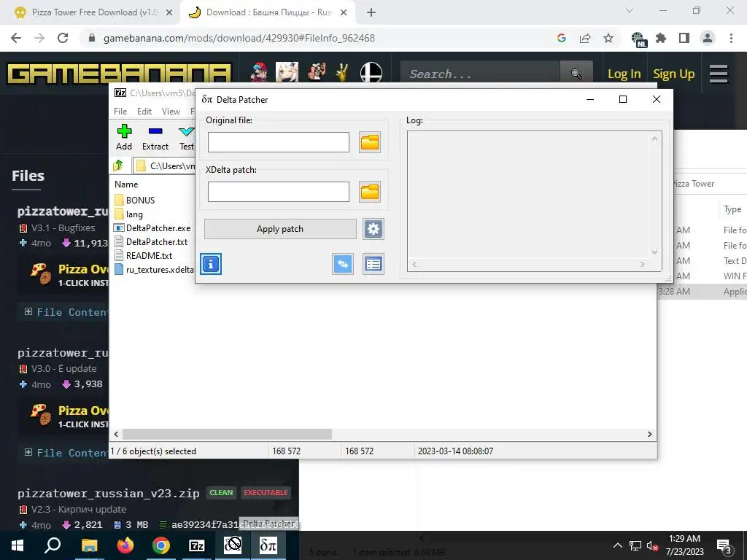747x560 pixels.
Task: Close the GameBanana Download tab
Action: (344, 13)
